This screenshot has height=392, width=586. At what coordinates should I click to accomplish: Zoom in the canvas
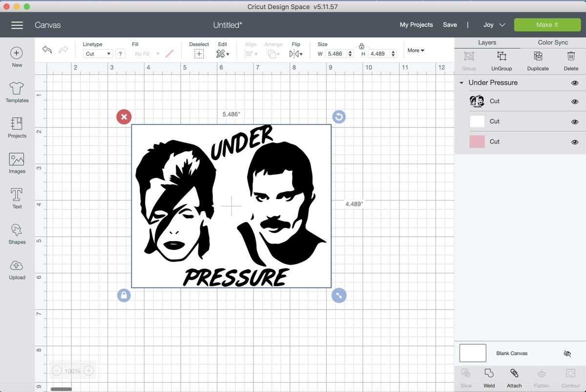88,371
